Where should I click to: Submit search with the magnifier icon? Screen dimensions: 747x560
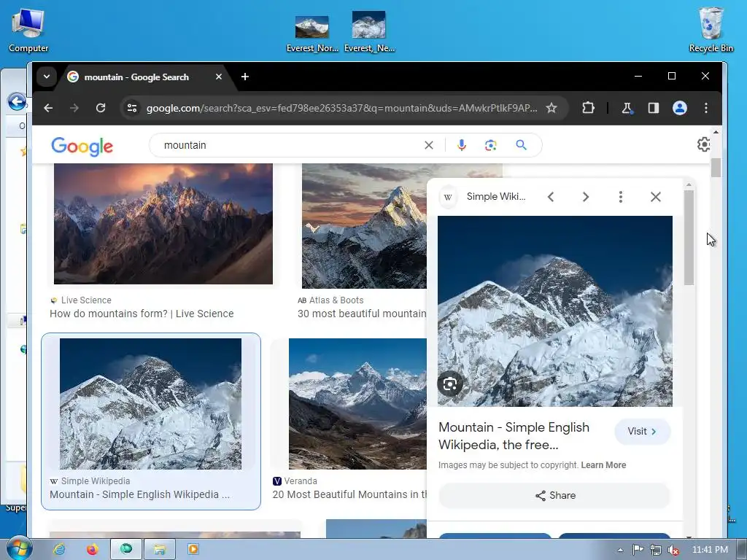click(x=521, y=145)
